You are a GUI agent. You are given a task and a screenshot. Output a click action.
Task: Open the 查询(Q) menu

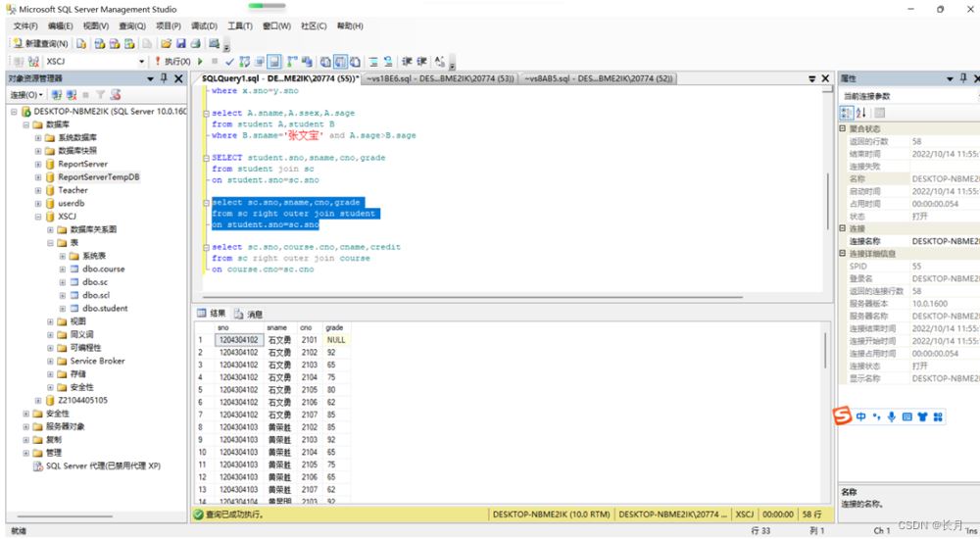pyautogui.click(x=131, y=25)
